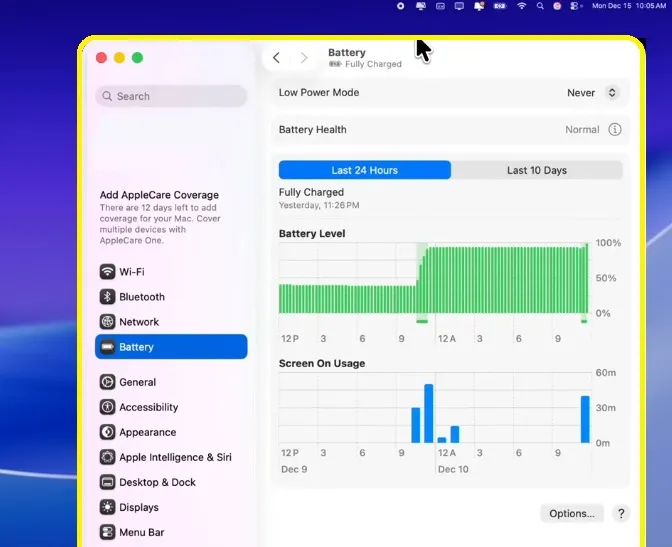Click the "Dec 9" chart date label

click(x=294, y=469)
